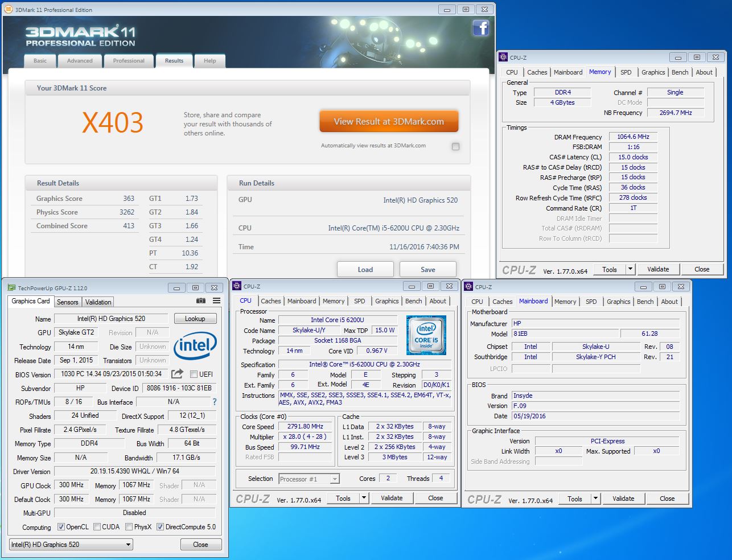This screenshot has height=560, width=732.
Task: Click 3DMark 11 title bar app icon
Action: coord(8,10)
